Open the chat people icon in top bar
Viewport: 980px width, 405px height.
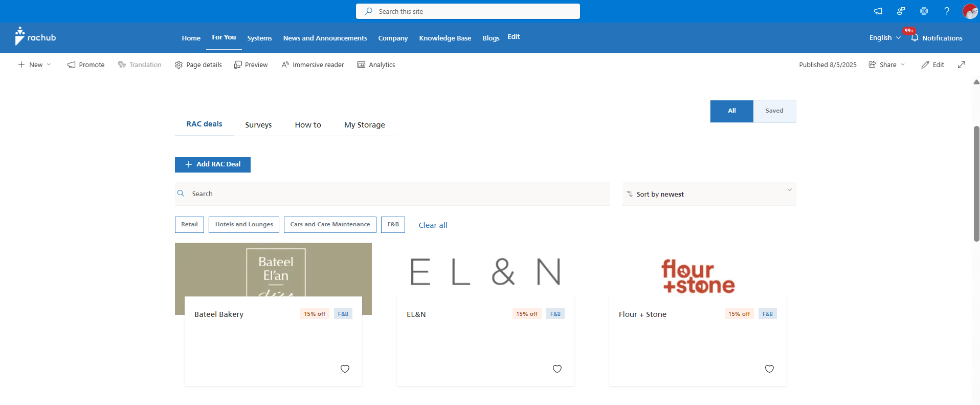tap(901, 11)
